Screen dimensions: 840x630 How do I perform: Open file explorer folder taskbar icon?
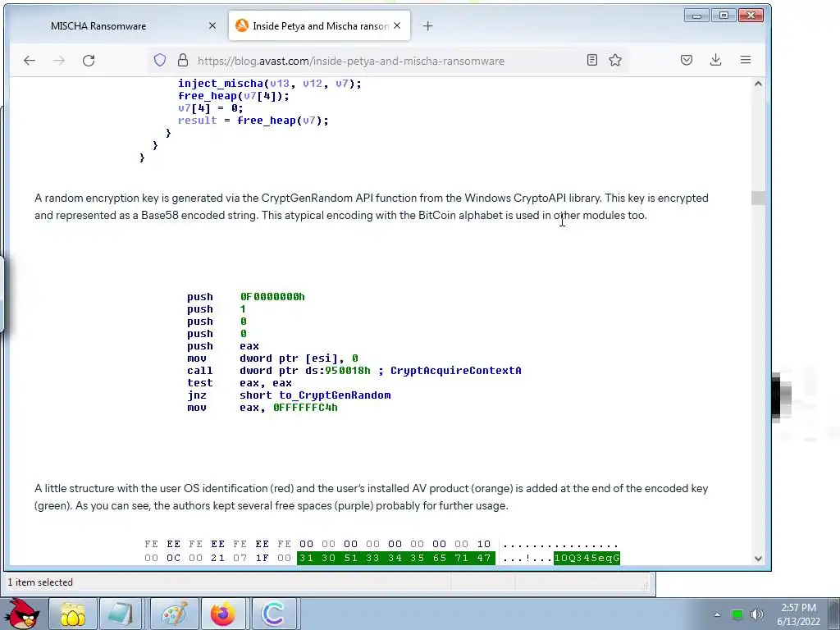[72, 614]
